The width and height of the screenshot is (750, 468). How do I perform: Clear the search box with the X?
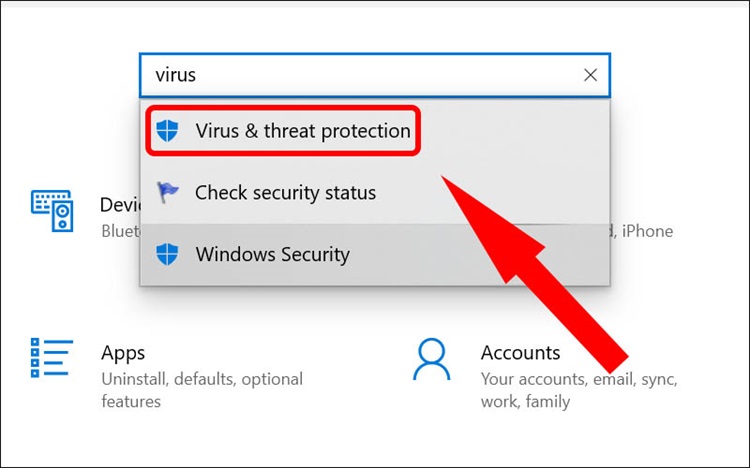point(590,75)
